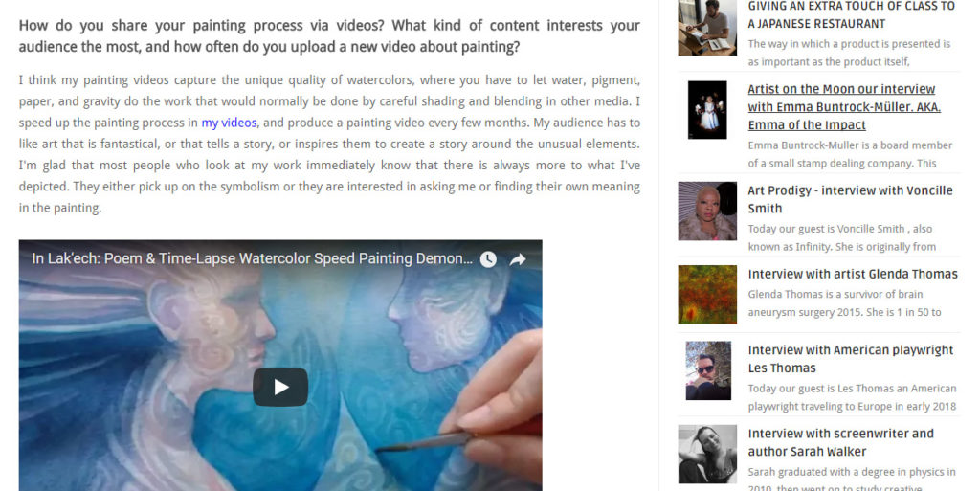The width and height of the screenshot is (980, 491).
Task: Click the video share arrow icon
Action: tap(518, 259)
